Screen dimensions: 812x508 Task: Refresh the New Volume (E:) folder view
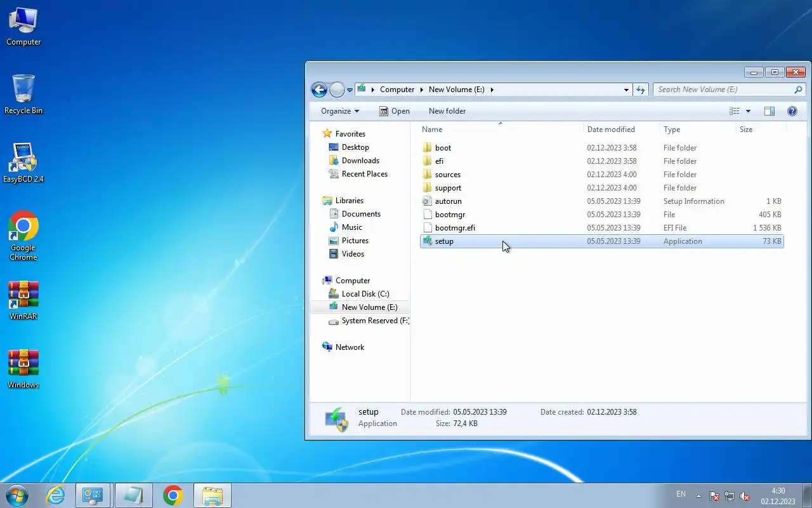(x=641, y=90)
